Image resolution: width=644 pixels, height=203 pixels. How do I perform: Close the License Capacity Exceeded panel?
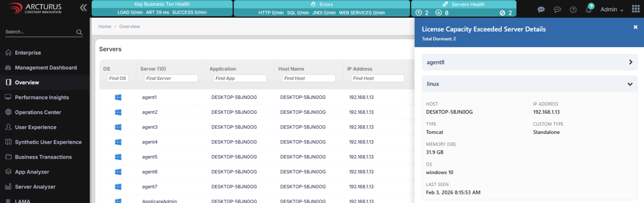pos(635,27)
